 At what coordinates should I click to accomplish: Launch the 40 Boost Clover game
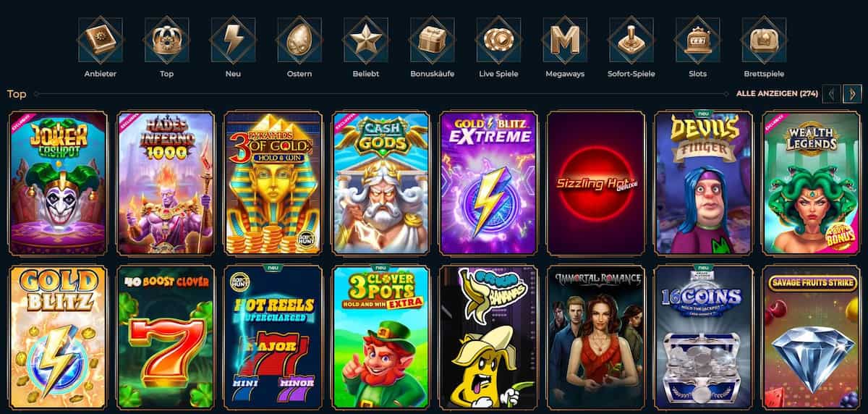pyautogui.click(x=166, y=337)
